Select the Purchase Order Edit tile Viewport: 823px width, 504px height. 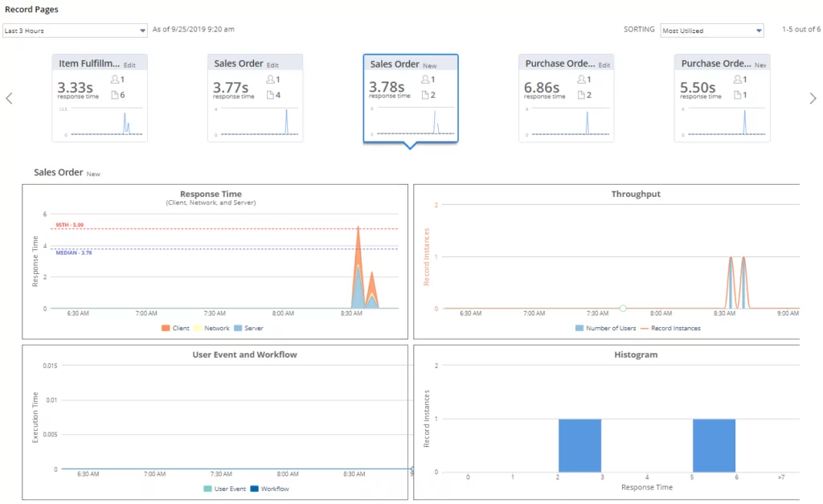click(x=566, y=98)
